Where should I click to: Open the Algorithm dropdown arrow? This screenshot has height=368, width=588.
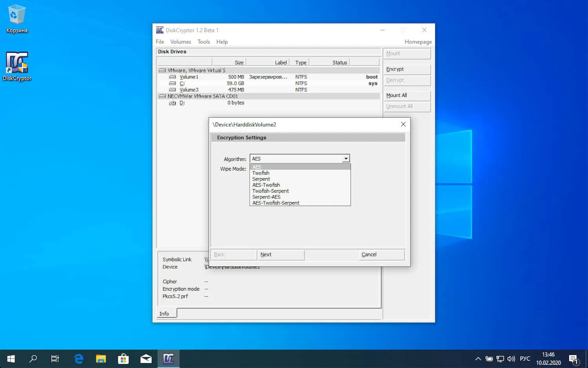click(346, 158)
